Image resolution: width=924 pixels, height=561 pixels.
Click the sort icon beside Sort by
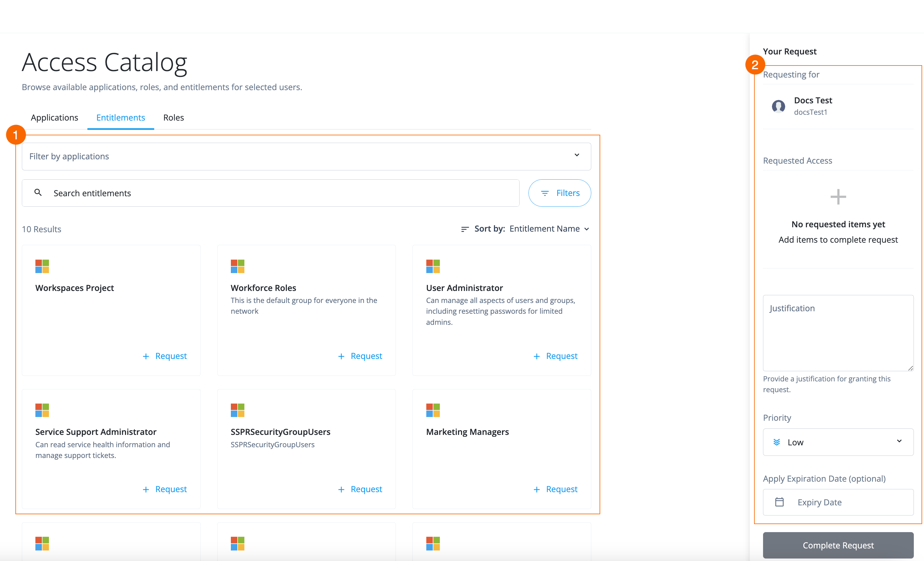point(465,229)
